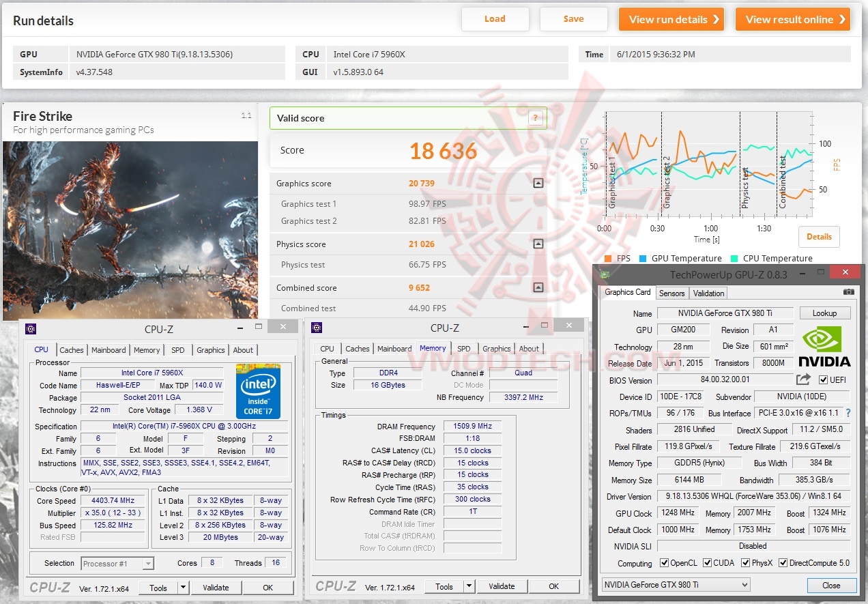The image size is (868, 604).
Task: Click the CPU-Z app icon in Memory tab window
Action: pyautogui.click(x=317, y=328)
